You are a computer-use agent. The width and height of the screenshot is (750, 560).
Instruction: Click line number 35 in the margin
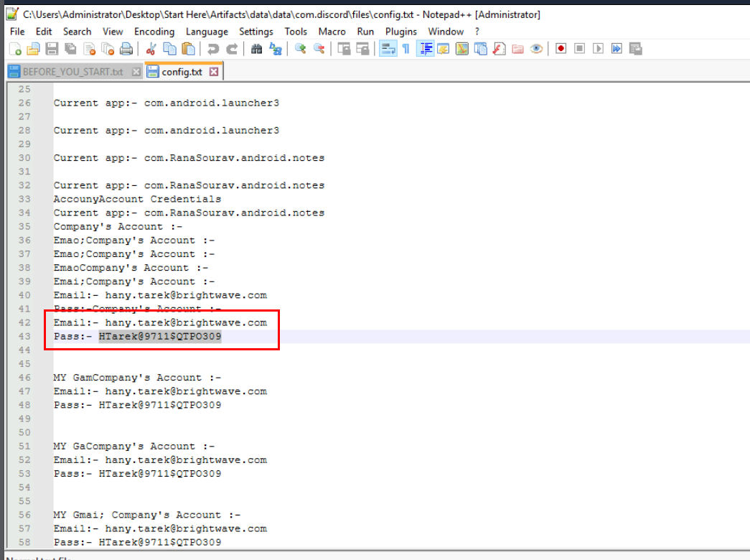coord(24,226)
